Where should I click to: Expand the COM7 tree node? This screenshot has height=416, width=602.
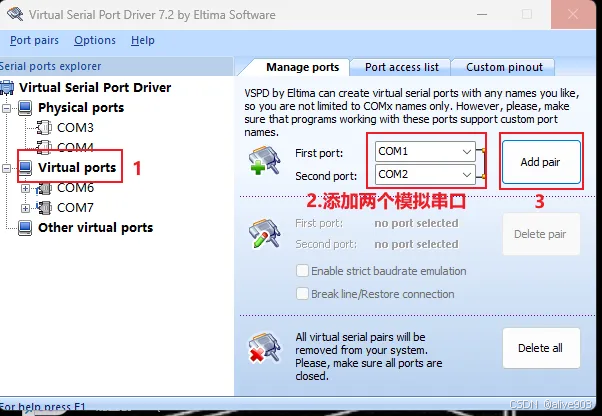click(x=25, y=208)
